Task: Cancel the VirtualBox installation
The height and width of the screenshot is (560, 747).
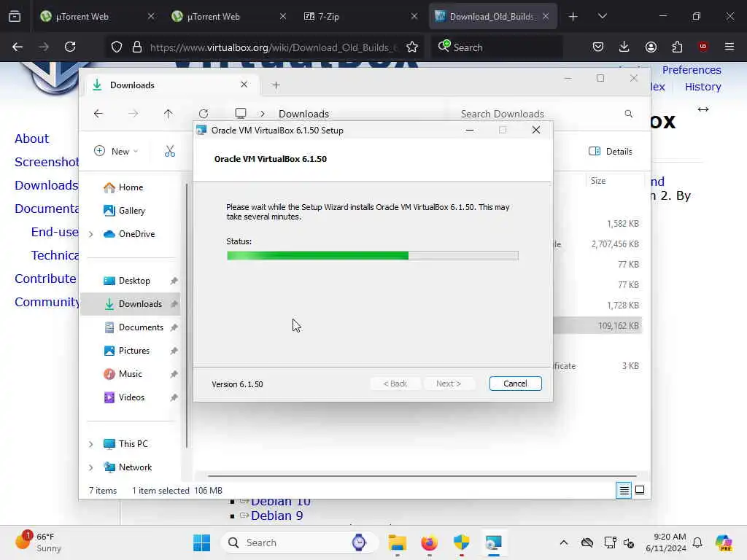Action: pyautogui.click(x=515, y=384)
